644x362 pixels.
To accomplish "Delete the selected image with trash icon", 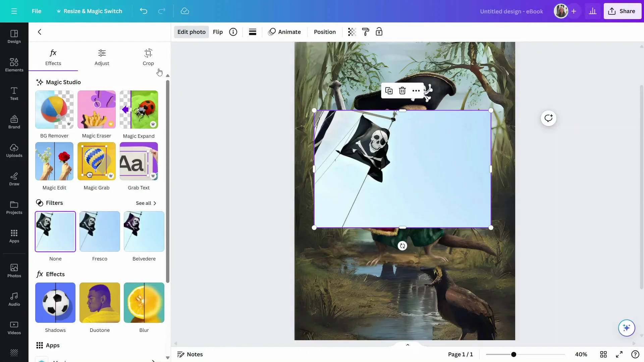I will click(402, 90).
